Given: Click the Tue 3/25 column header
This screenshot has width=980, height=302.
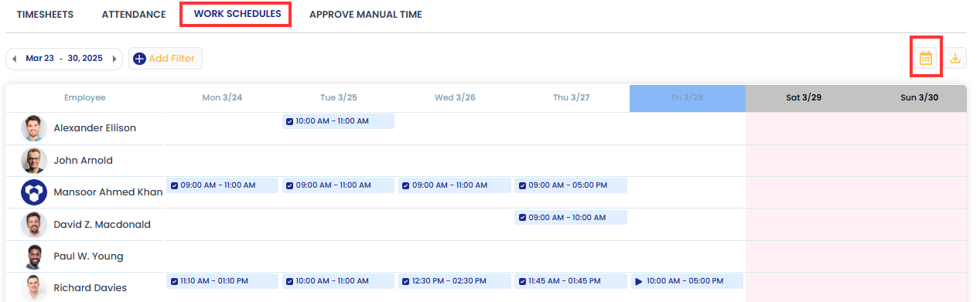Looking at the screenshot, I should click(339, 98).
